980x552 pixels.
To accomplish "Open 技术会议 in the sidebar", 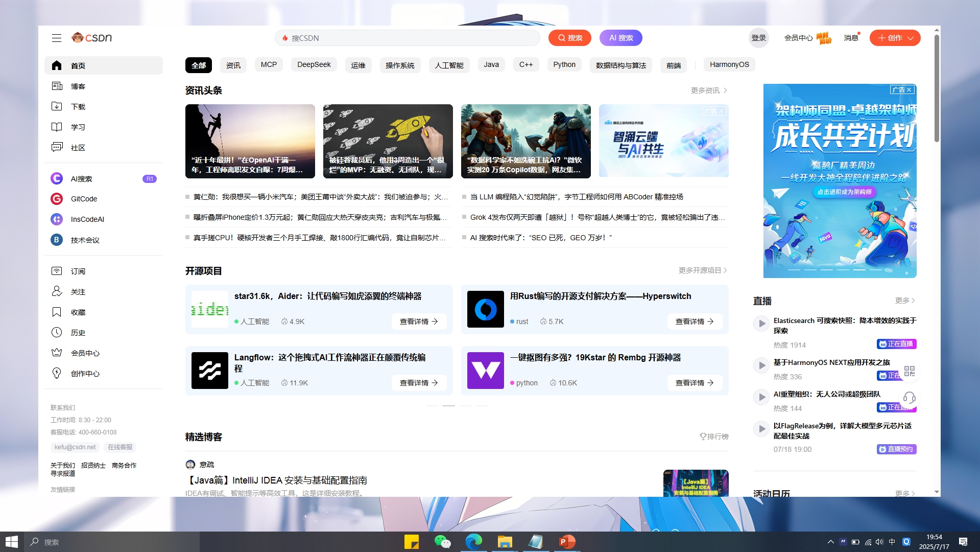I will [x=104, y=240].
